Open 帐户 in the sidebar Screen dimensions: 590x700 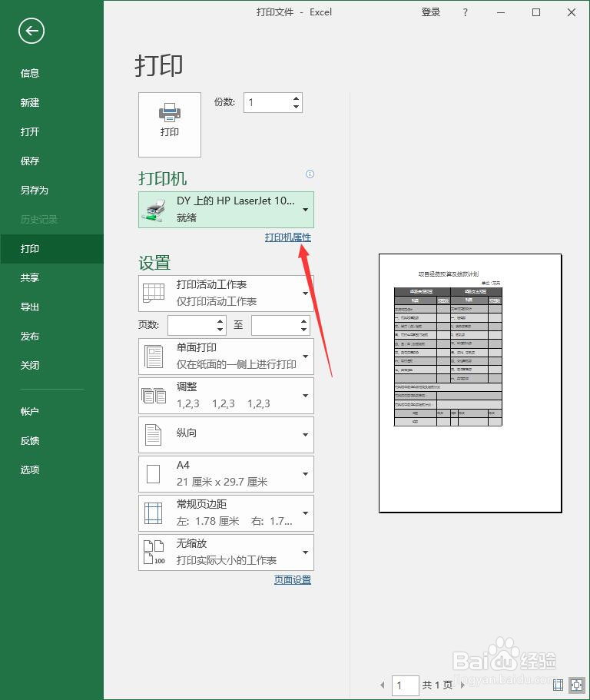point(30,412)
